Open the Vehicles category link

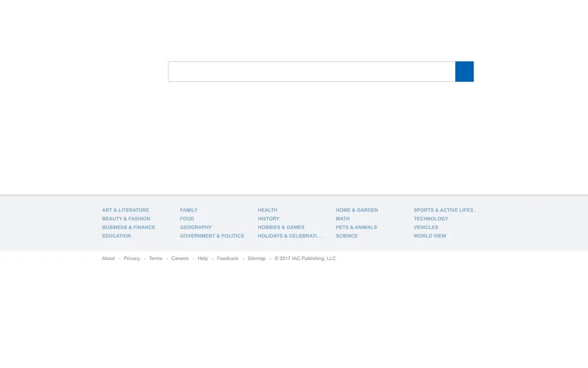pos(426,228)
